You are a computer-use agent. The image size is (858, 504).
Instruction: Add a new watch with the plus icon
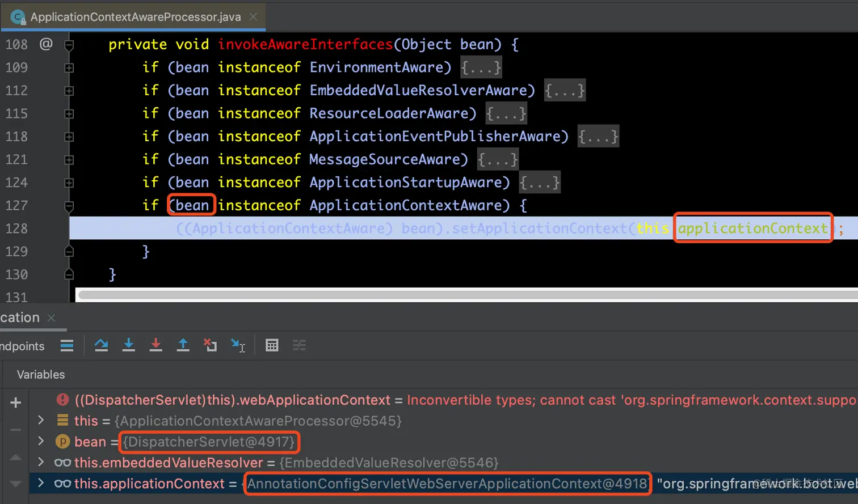tap(16, 403)
